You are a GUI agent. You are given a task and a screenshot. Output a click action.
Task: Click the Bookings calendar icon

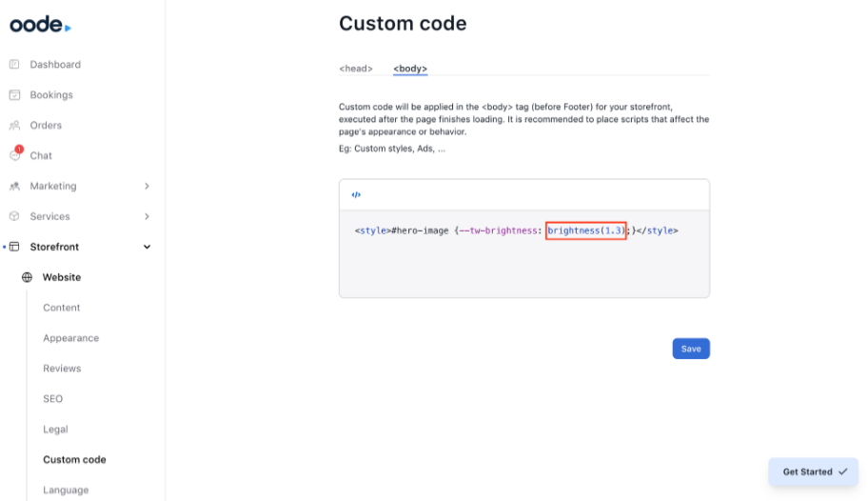[x=14, y=95]
